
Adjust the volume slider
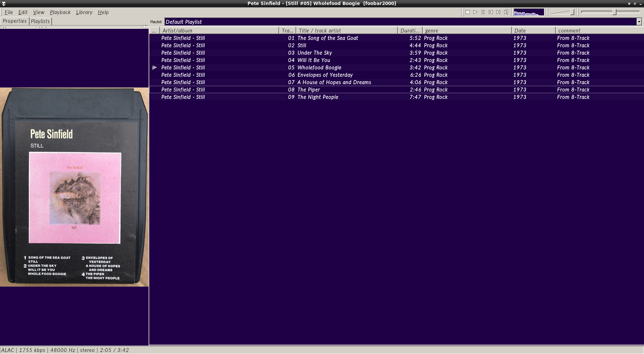(562, 12)
